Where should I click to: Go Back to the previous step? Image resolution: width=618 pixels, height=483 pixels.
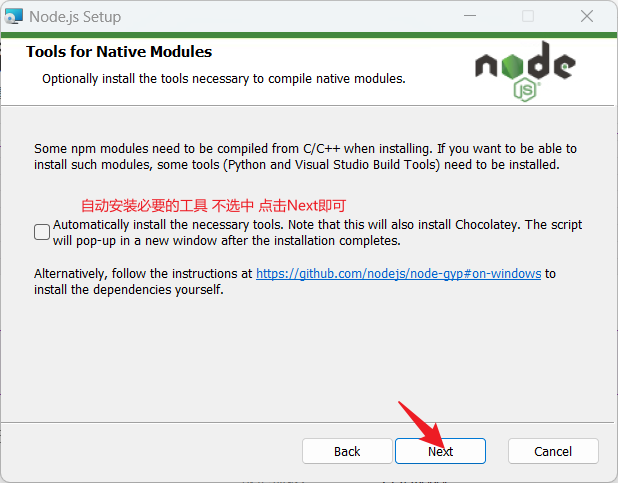click(x=347, y=451)
